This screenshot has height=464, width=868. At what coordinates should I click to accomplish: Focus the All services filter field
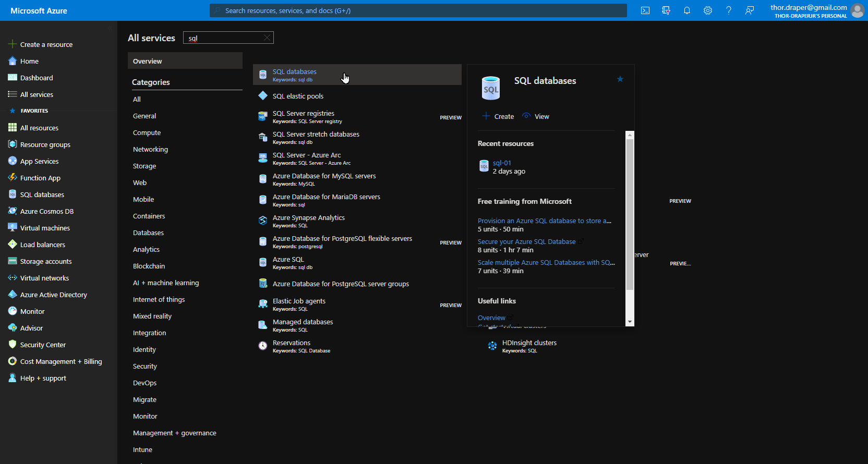[228, 38]
